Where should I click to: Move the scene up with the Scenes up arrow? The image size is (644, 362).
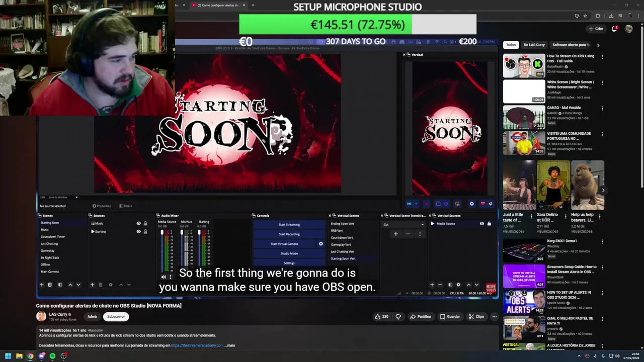70,285
